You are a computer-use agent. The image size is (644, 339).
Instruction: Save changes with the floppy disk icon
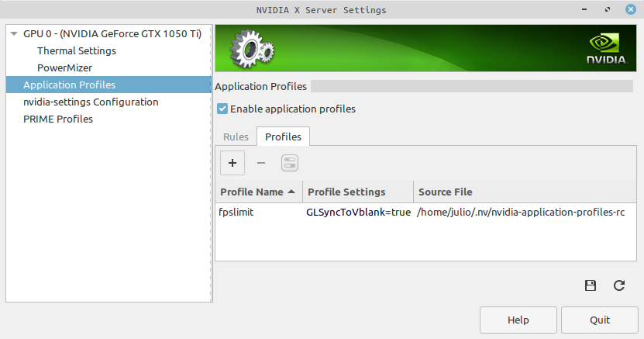coord(591,285)
